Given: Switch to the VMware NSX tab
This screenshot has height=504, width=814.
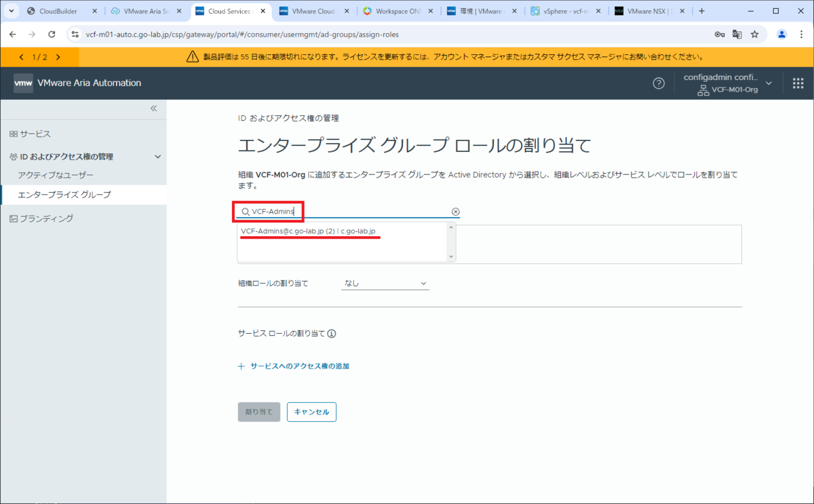Looking at the screenshot, I should click(651, 12).
